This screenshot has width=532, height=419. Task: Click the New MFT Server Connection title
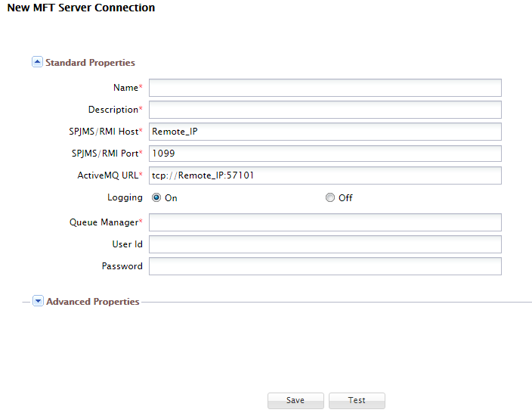coord(81,8)
